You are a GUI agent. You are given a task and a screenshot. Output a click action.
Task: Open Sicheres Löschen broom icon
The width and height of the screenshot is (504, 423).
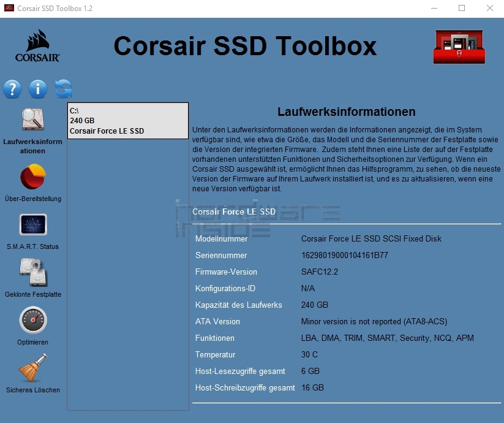pos(33,368)
